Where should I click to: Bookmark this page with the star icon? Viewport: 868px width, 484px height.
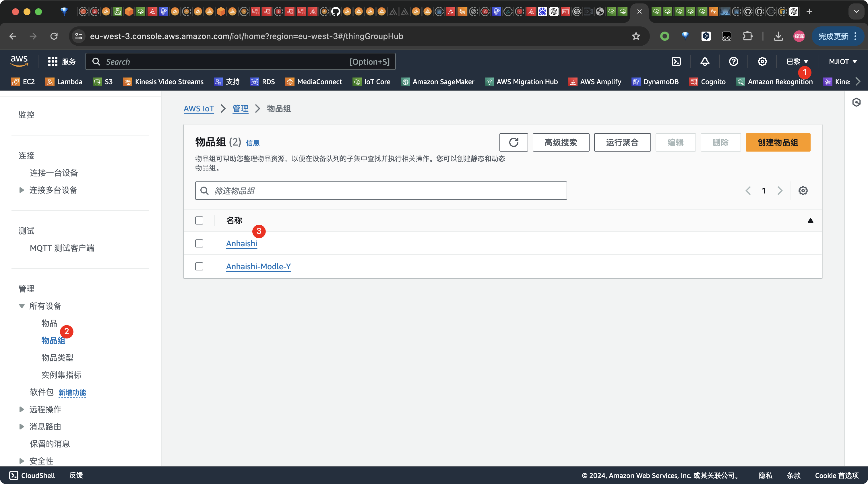pos(635,36)
